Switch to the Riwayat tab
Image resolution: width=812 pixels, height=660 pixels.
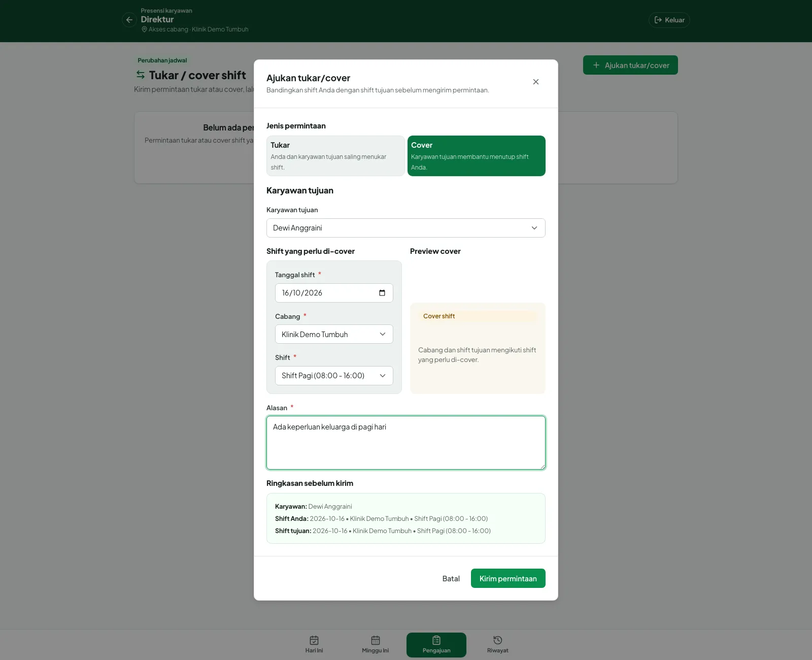[x=498, y=645]
